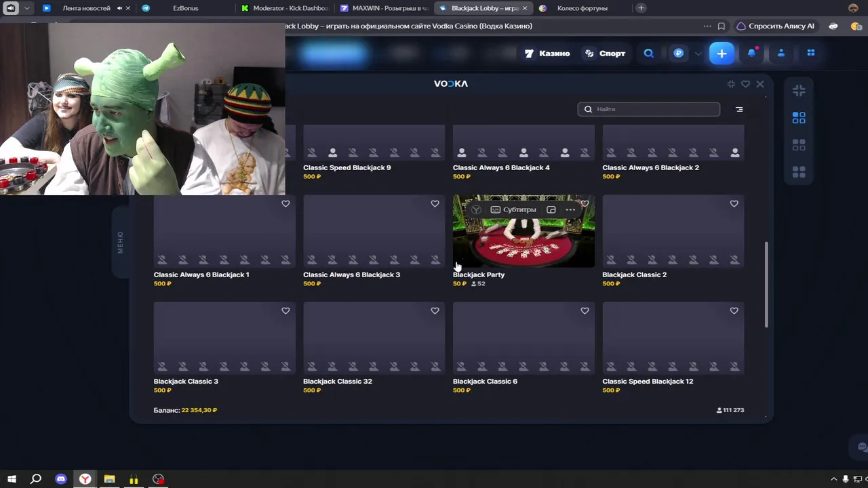868x488 pixels.
Task: Close the Blackjack lobby panel
Action: click(x=760, y=84)
